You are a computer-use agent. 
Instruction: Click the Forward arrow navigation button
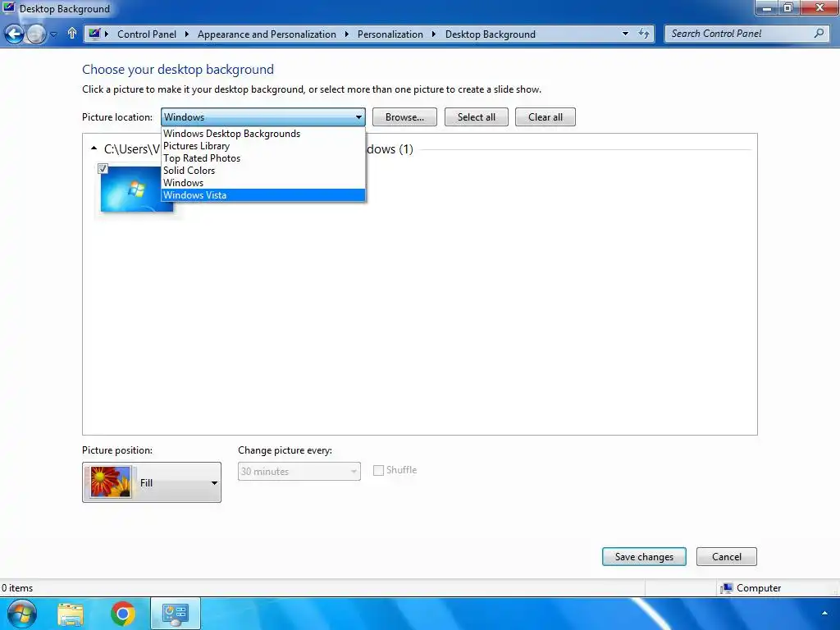[x=36, y=34]
